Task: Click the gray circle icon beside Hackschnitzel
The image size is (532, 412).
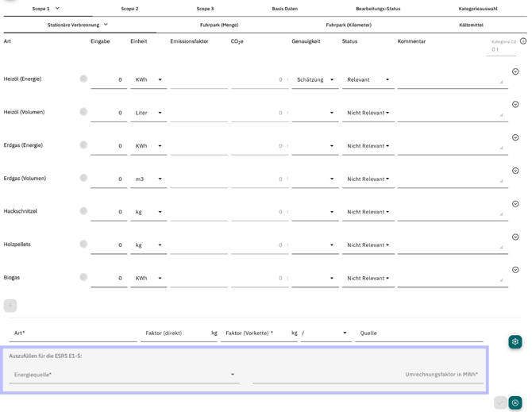Action: point(83,211)
